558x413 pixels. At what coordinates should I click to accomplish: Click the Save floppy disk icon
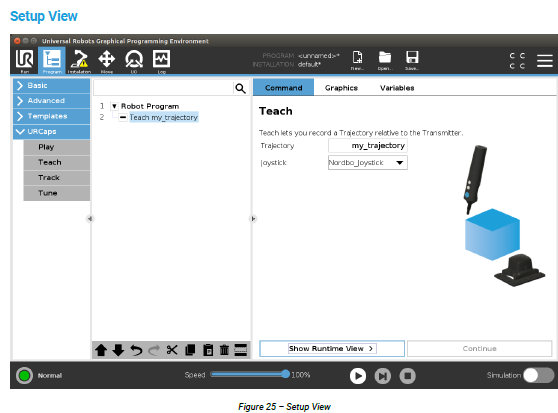(x=412, y=60)
